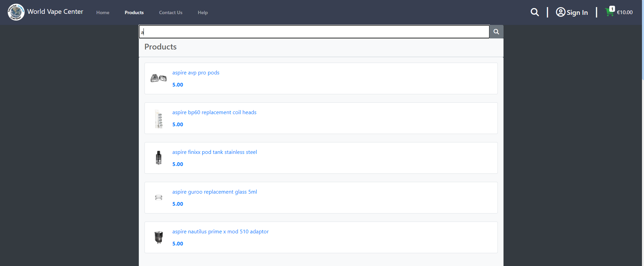
Task: Click the aspire avp pro pods thumbnail
Action: pos(158,78)
